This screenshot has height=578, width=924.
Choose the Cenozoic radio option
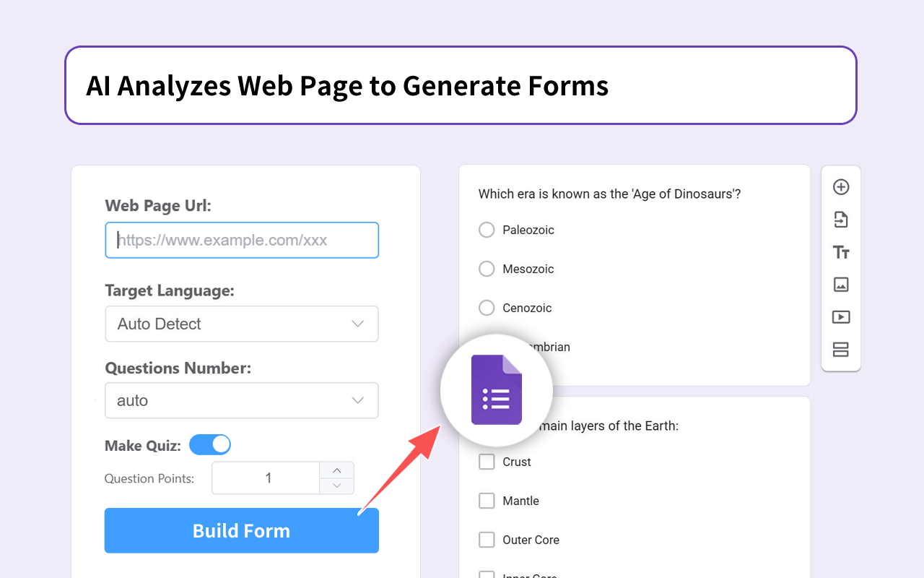coord(487,308)
